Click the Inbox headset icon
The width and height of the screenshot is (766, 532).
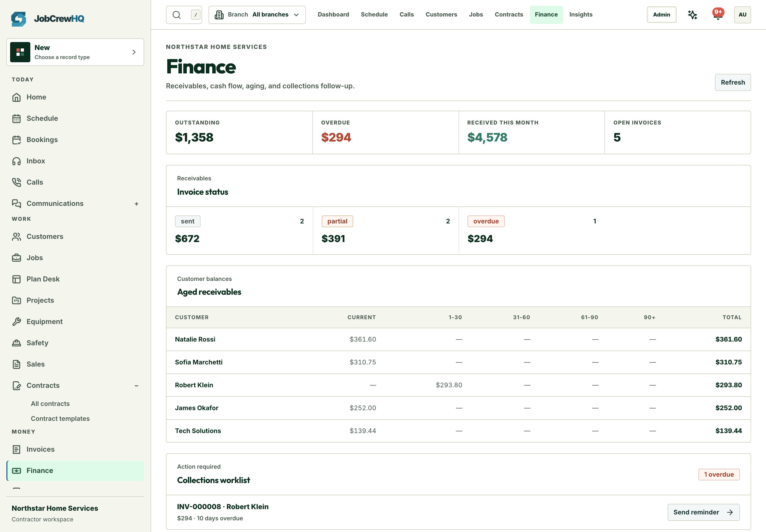pos(16,161)
